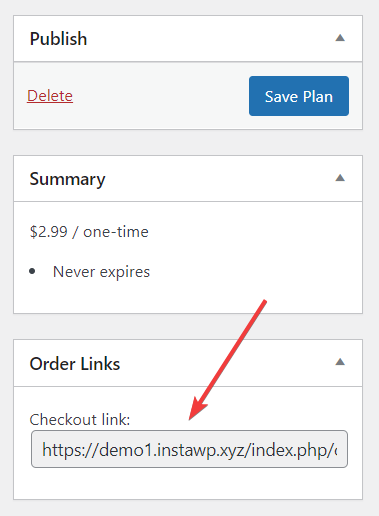Screen dimensions: 379x516
Task: Click the bullet before Never expires
Action: pyautogui.click(x=32, y=271)
